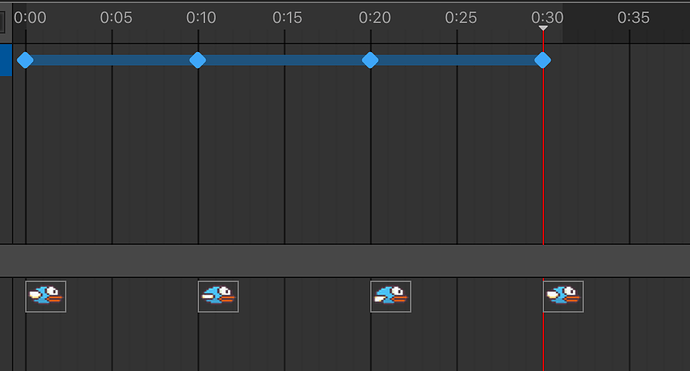Click the gray divider bar between timeline rows

tap(345, 261)
